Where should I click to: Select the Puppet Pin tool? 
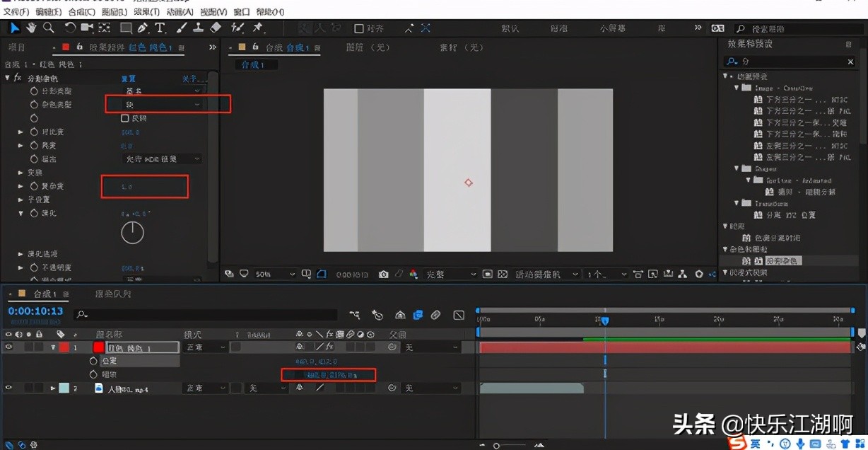[x=258, y=28]
